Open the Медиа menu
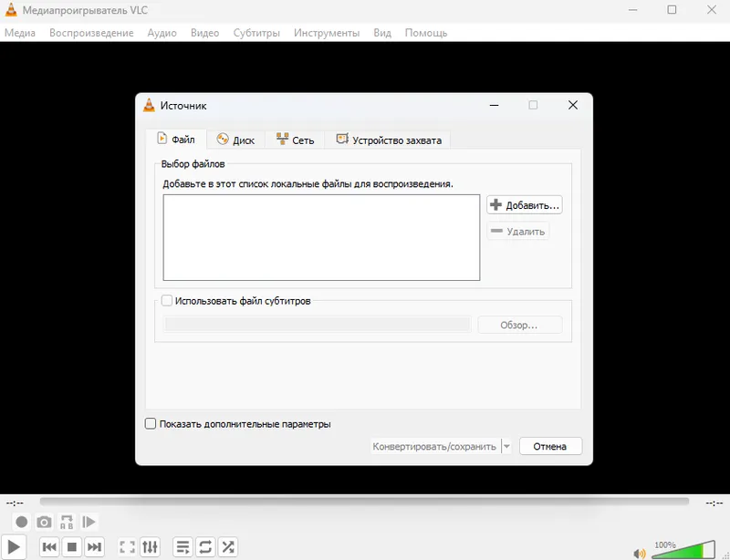 [x=20, y=33]
